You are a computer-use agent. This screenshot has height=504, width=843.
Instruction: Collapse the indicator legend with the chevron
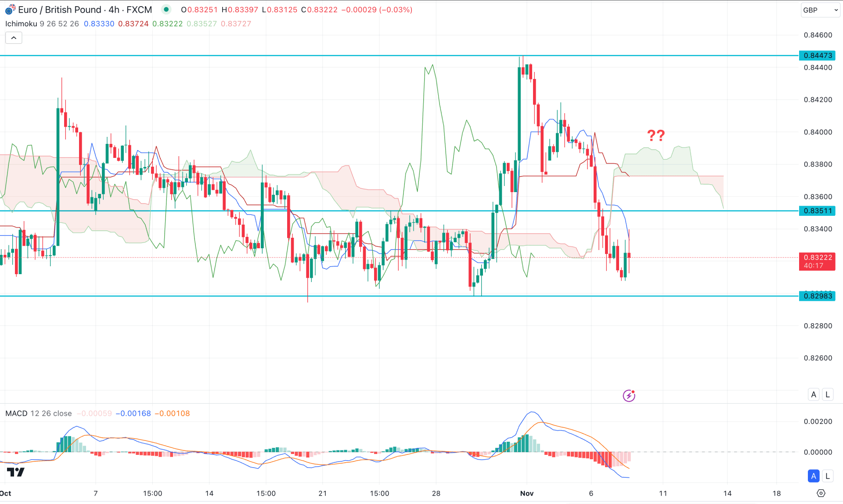tap(14, 38)
